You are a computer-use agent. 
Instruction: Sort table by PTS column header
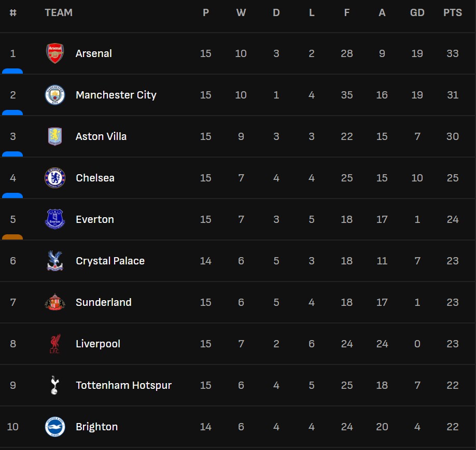point(452,12)
